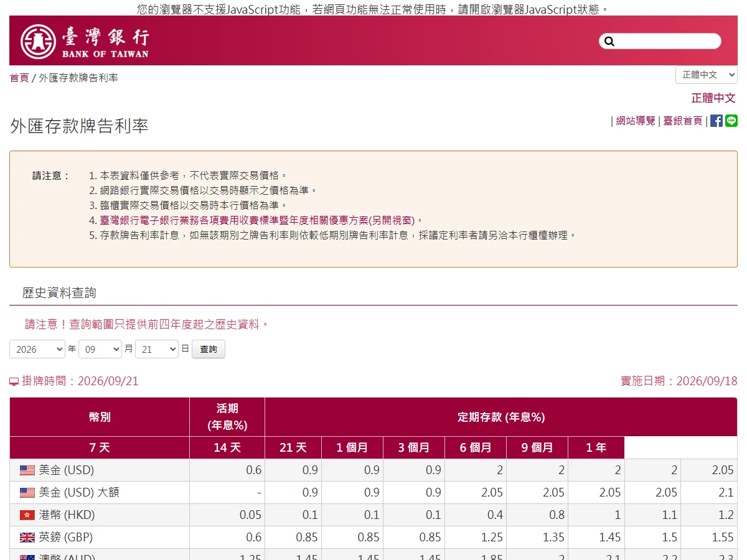Click the monitor icon beside 掛牌時間
747x560 pixels.
click(14, 381)
